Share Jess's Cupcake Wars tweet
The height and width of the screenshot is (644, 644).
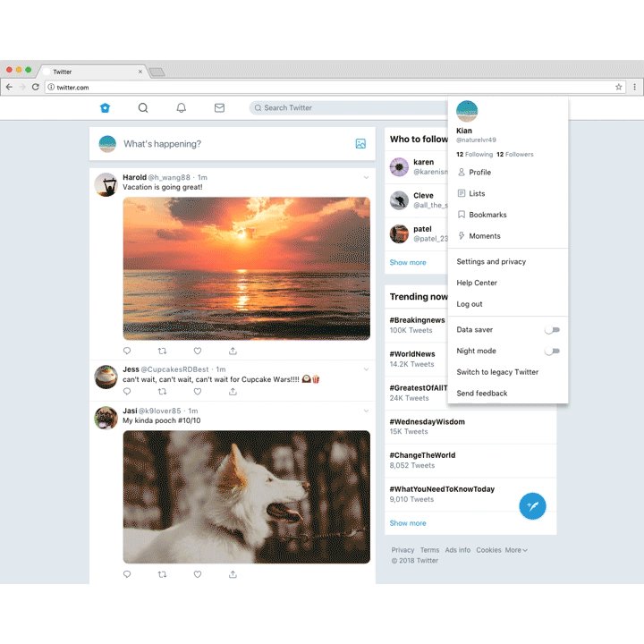coord(233,392)
